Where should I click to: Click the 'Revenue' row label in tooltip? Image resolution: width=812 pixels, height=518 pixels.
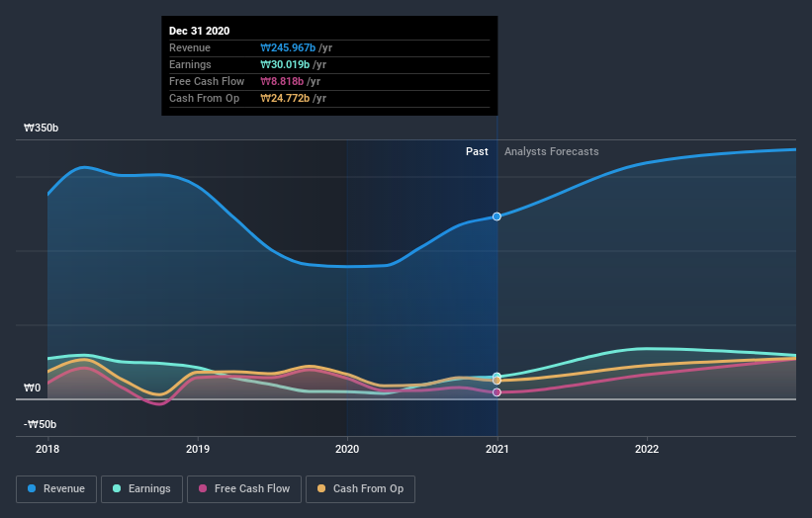tap(190, 47)
